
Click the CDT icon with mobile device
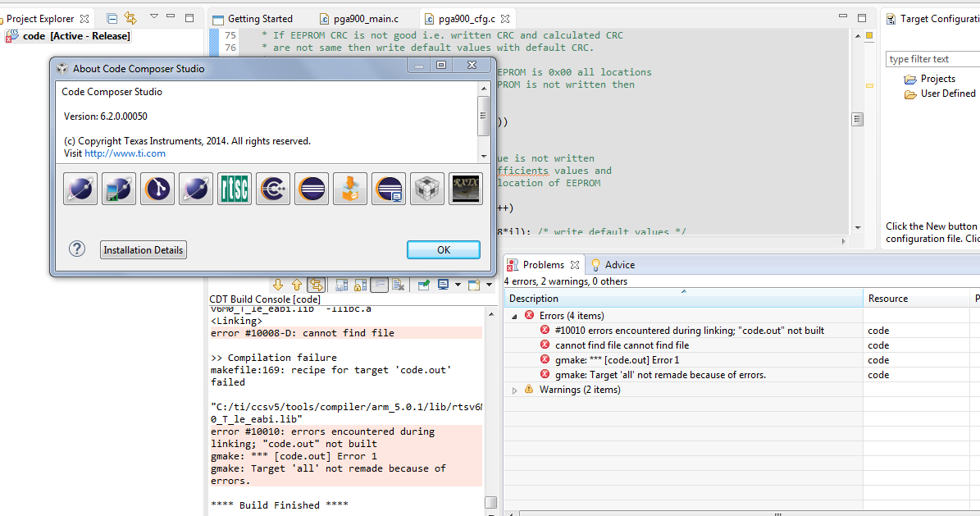click(119, 189)
